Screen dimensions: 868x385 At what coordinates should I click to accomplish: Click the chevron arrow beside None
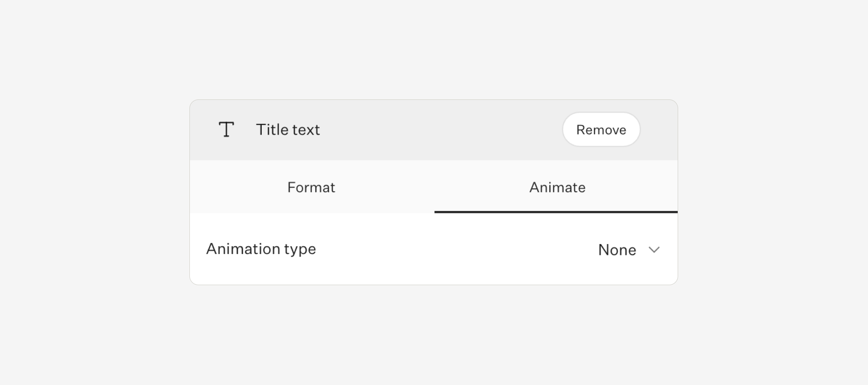[654, 249]
